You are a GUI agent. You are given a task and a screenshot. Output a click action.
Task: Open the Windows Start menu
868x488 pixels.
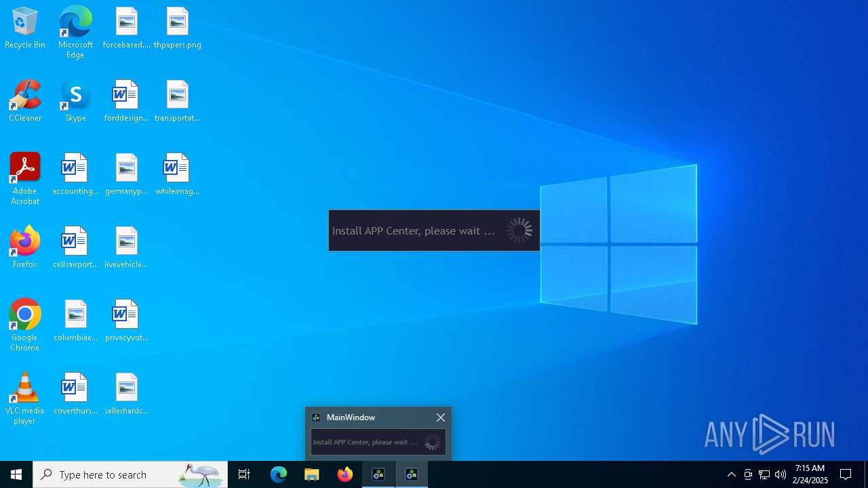tap(16, 474)
